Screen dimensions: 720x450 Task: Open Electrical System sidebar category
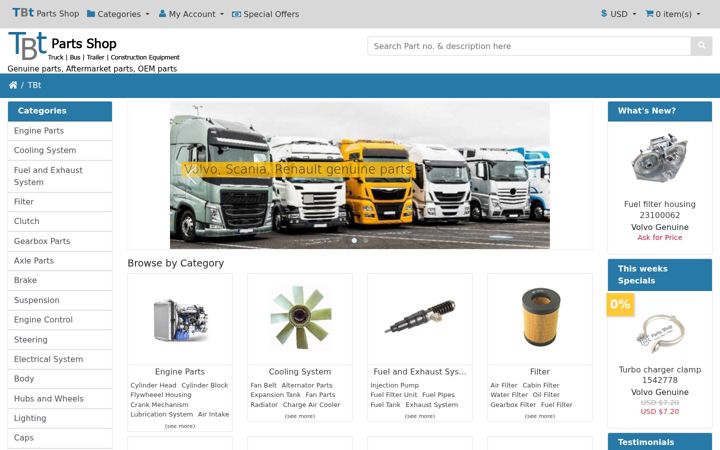(60, 359)
